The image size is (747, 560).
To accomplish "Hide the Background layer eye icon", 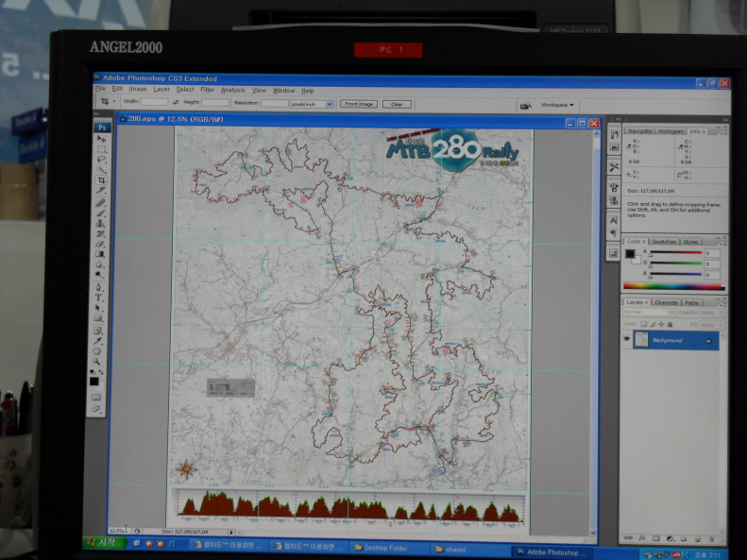I will point(626,339).
